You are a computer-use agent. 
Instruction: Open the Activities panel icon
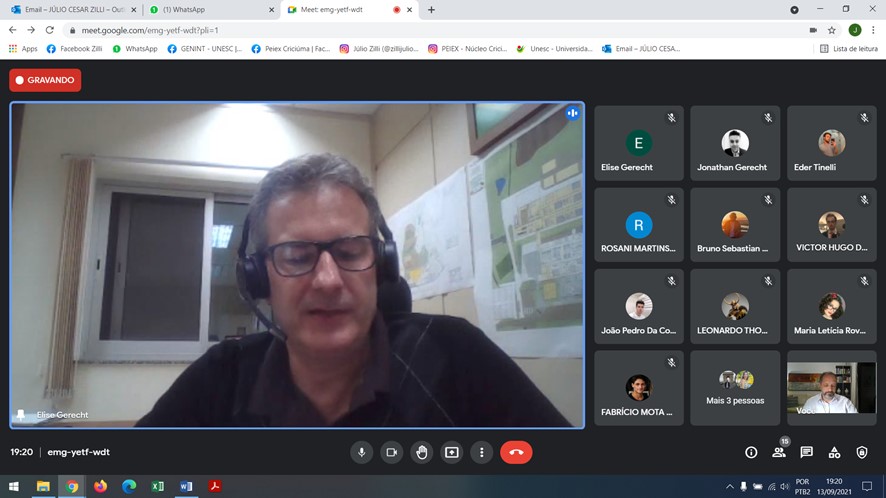[835, 452]
